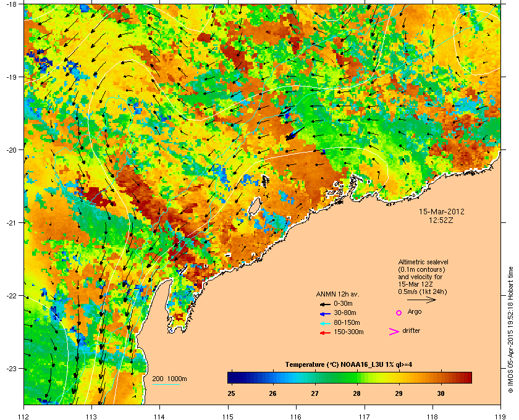Click the 'drifter' legend label

click(411, 330)
